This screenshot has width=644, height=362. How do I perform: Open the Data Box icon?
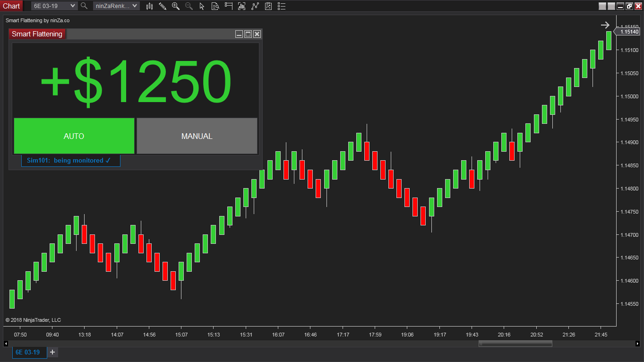(215, 6)
